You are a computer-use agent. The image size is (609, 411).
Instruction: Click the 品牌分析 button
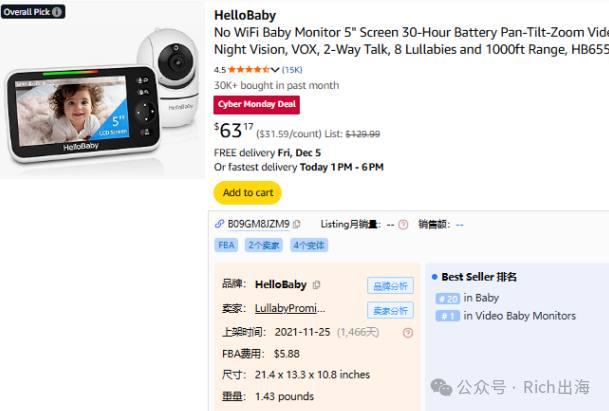390,286
